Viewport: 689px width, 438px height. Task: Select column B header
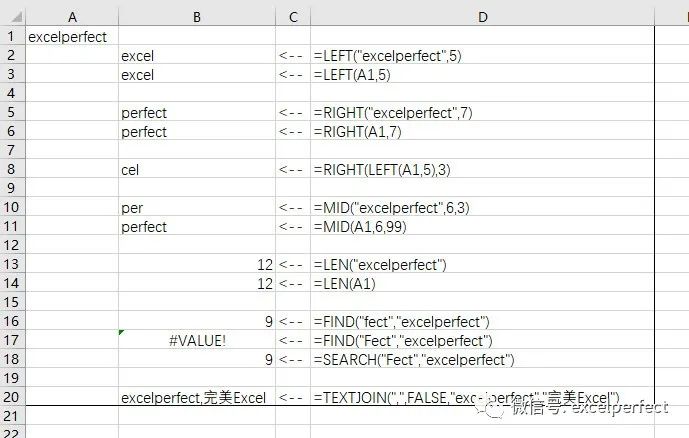click(197, 17)
